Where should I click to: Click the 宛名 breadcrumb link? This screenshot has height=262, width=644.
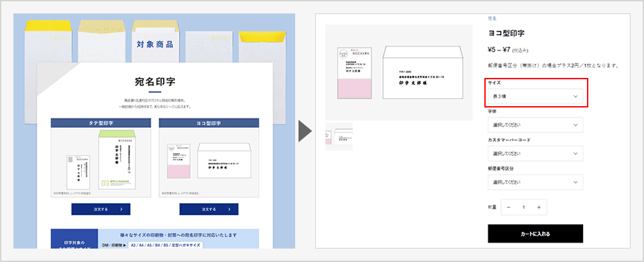tap(492, 18)
